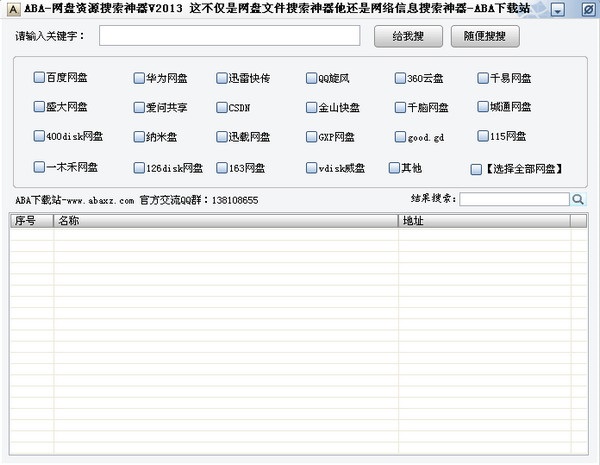Check the 爱问共享 checkbox
Viewport: 600px width, 465px height.
[x=139, y=108]
